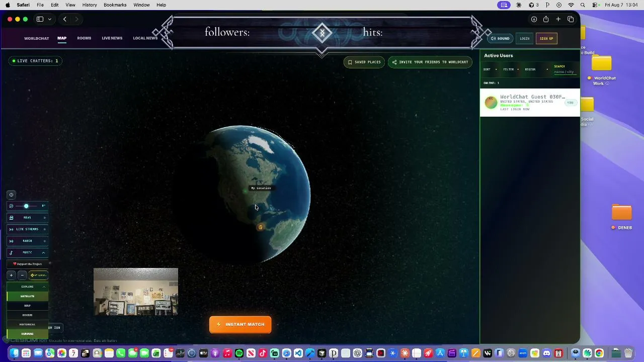Click the Search name / city field
Screen dimensions: 644x362
(565, 72)
